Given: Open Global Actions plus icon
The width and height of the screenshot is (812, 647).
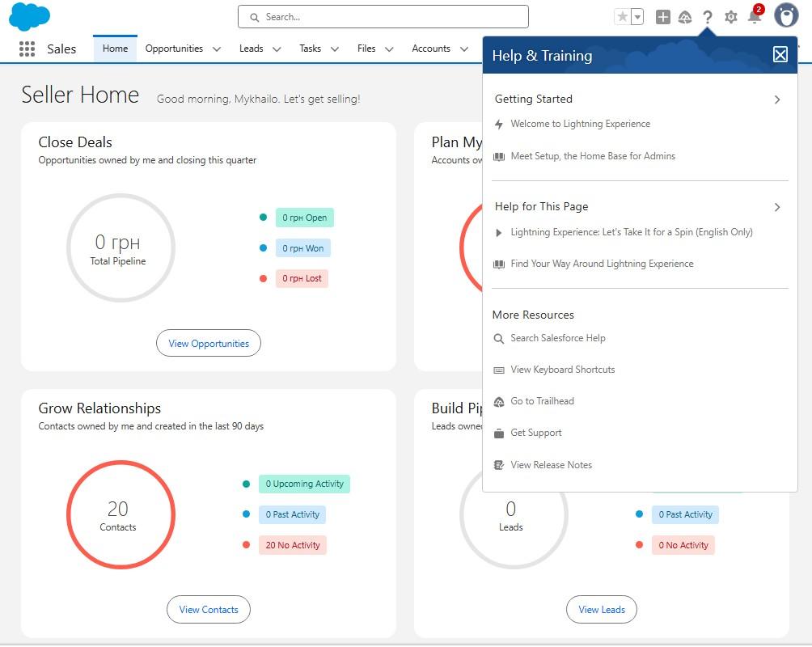Looking at the screenshot, I should tap(662, 17).
